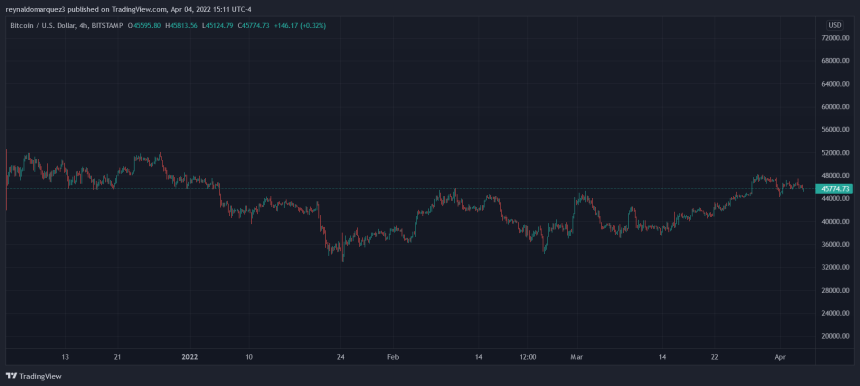Click the 20000.00 price axis label
Screen dimensions: 860x386
tap(836, 337)
